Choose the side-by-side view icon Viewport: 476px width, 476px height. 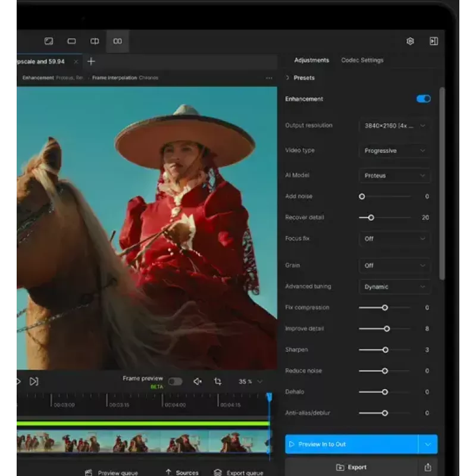click(x=117, y=41)
